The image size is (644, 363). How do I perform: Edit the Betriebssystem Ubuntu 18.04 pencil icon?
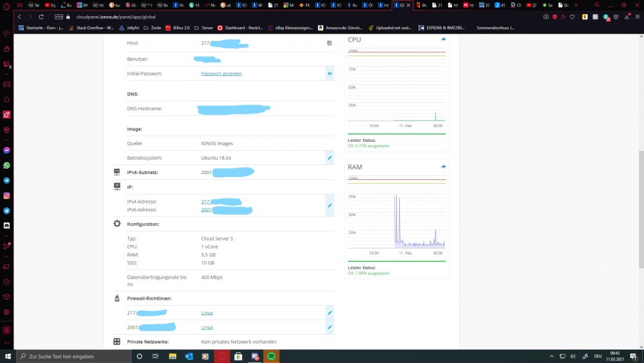point(329,158)
